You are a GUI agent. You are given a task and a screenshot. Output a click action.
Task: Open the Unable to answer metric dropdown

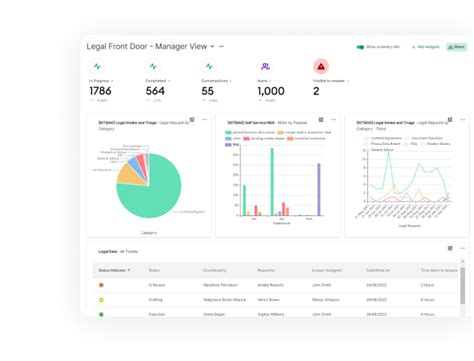tap(348, 81)
